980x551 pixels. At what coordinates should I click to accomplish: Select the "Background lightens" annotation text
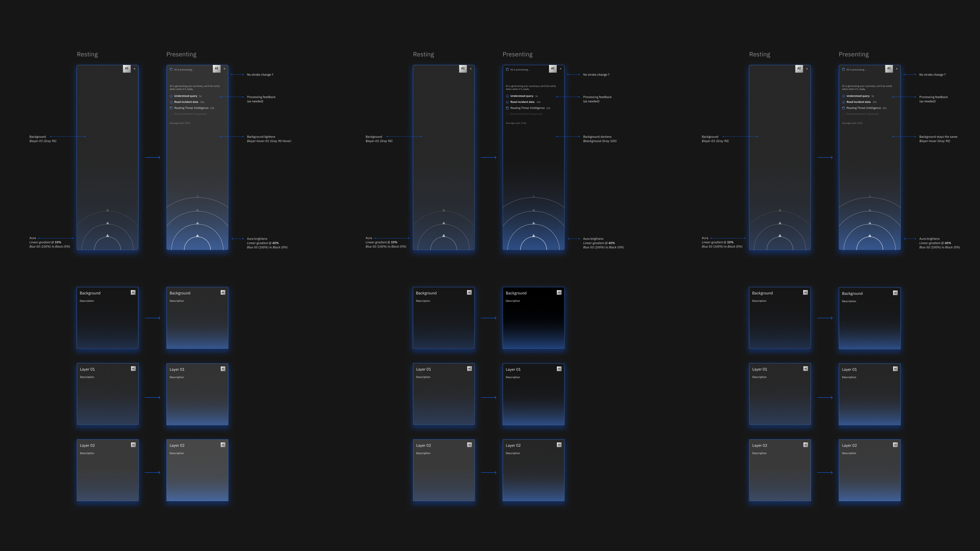pos(261,137)
